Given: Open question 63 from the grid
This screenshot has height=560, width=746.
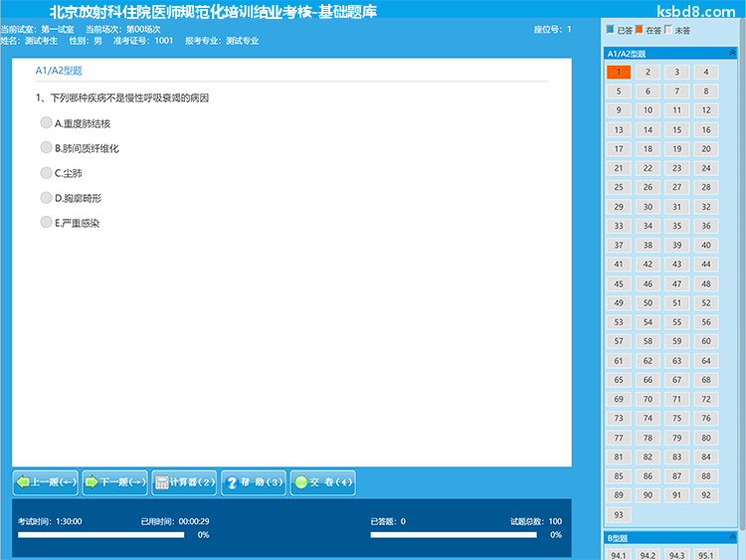Looking at the screenshot, I should point(677,361).
